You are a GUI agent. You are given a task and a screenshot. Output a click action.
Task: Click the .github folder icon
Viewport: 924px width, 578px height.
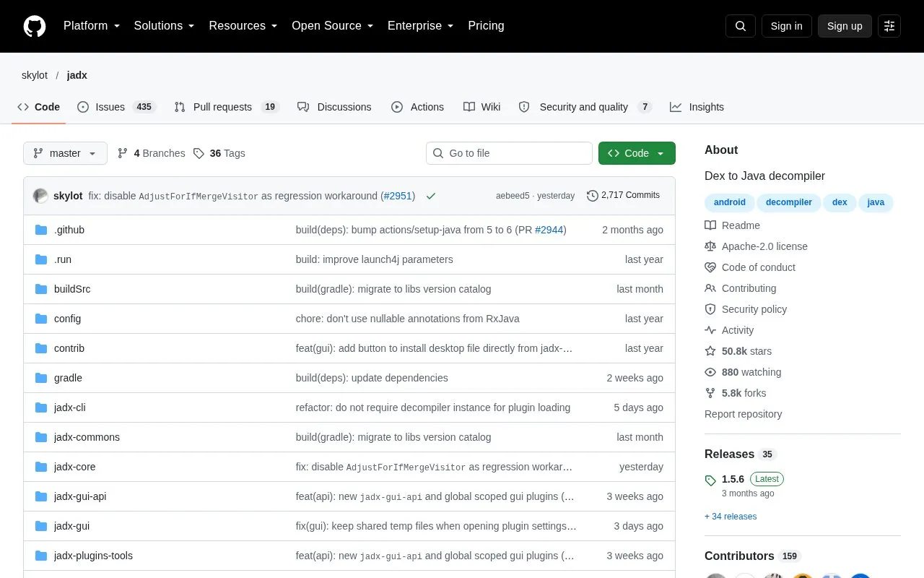[41, 230]
